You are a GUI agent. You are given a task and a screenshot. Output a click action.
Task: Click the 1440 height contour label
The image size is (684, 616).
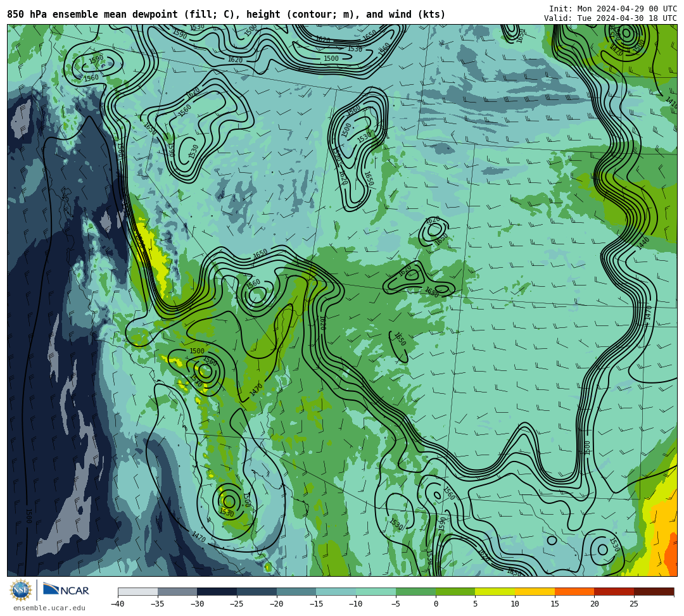(643, 243)
